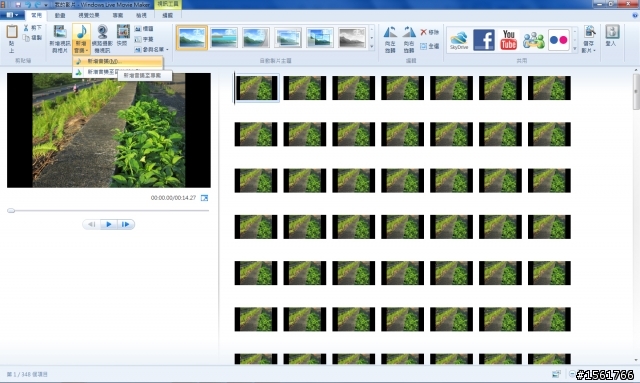Click the preview seek bar handle
The image size is (640, 383).
coord(11,211)
